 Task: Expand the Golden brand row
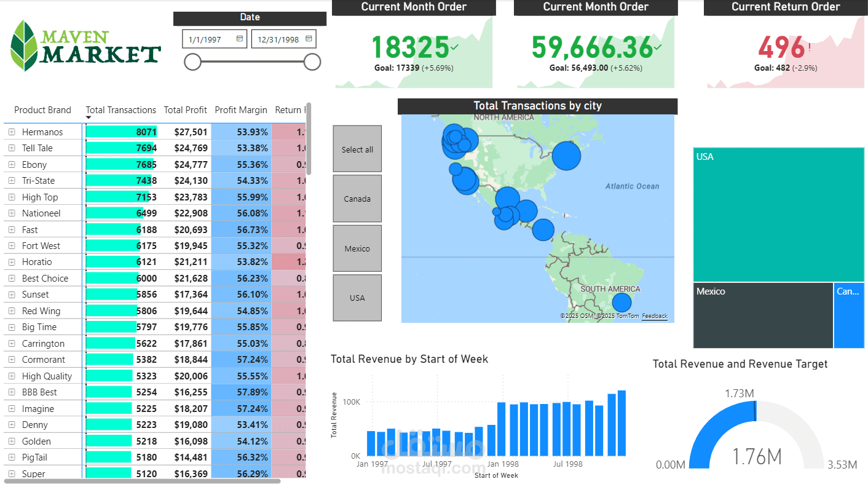tap(12, 441)
